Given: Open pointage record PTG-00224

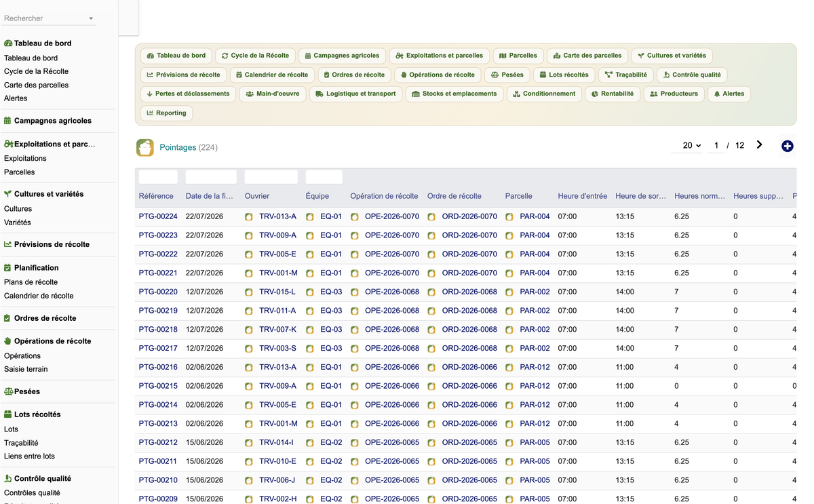Looking at the screenshot, I should point(158,216).
